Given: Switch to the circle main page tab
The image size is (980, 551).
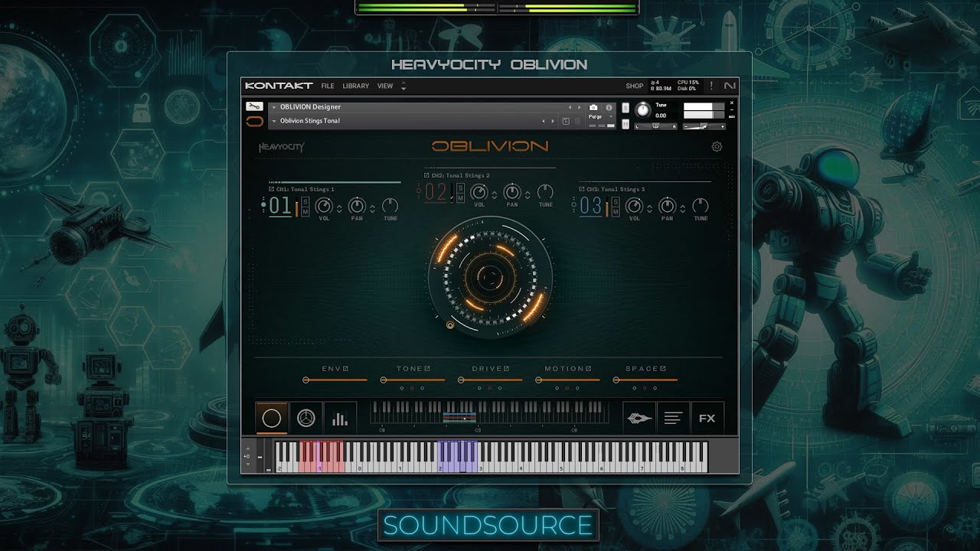Looking at the screenshot, I should 272,418.
